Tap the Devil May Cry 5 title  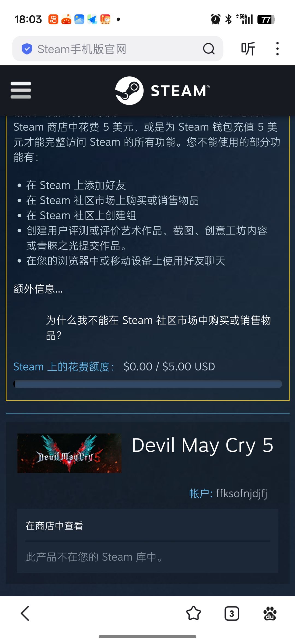point(203,445)
